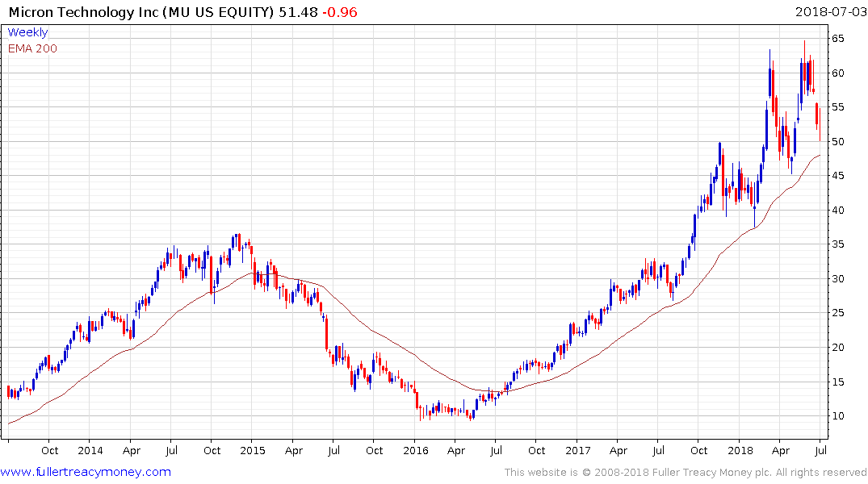The height and width of the screenshot is (484, 868).
Task: Click the EMA 200 legend label
Action: [32, 48]
